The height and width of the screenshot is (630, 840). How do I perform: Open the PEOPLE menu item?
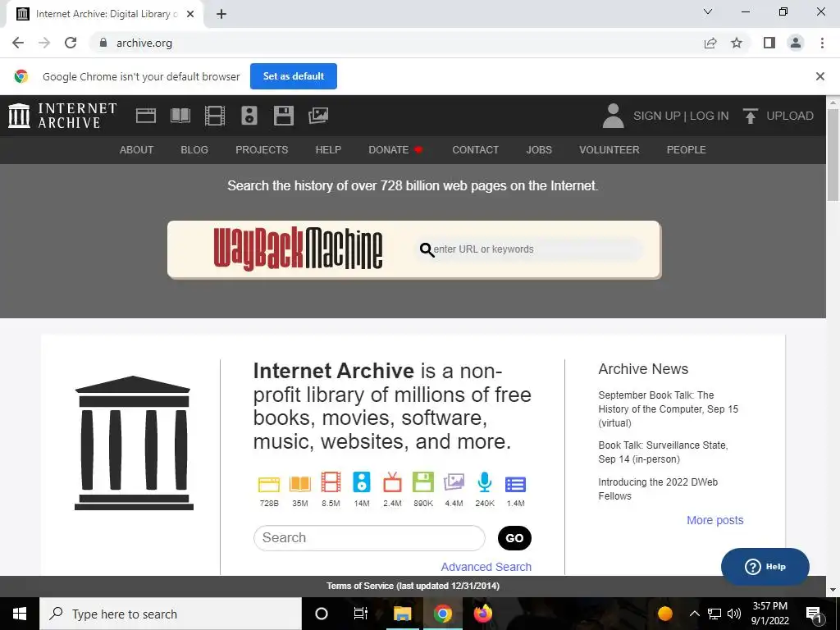687,150
